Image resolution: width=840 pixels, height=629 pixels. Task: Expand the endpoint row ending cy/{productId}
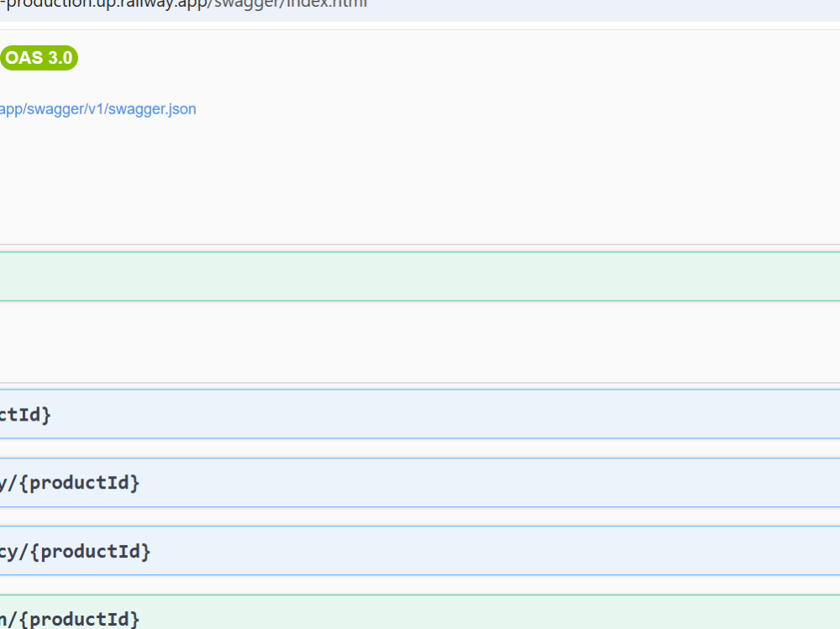420,551
